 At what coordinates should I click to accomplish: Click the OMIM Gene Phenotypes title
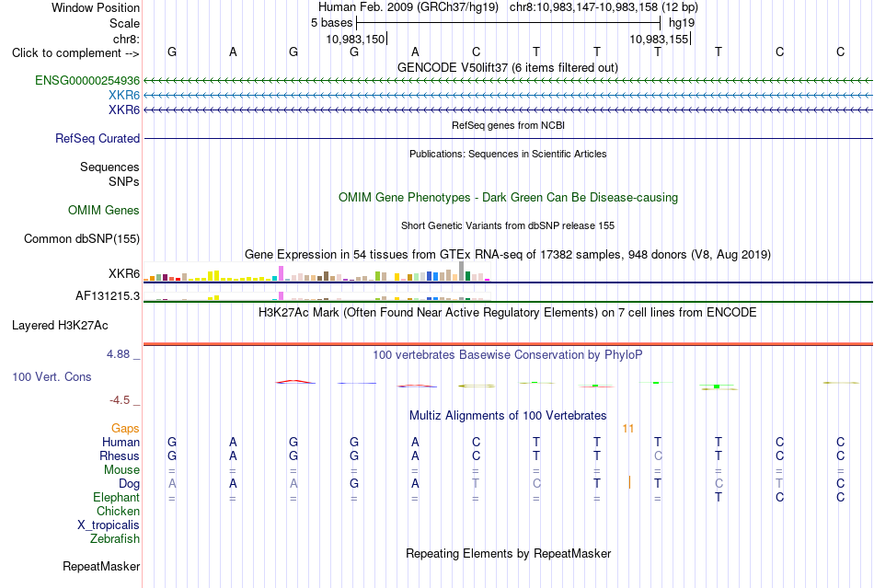508,197
